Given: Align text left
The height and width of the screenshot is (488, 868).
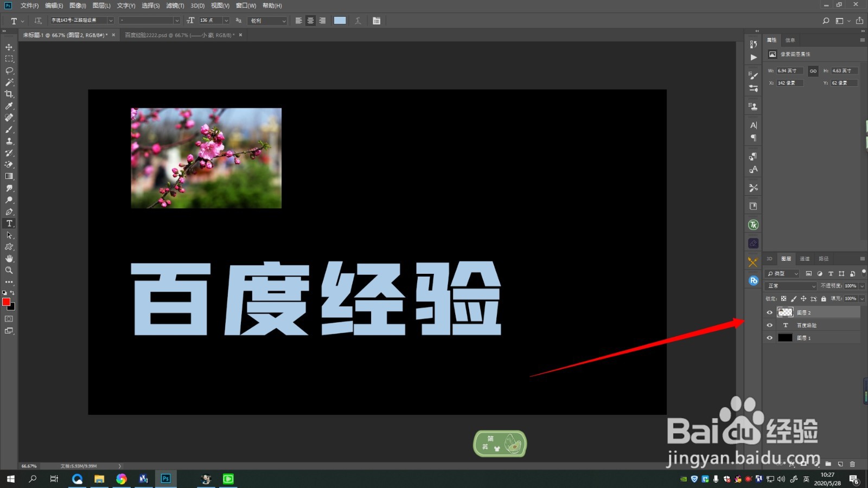Looking at the screenshot, I should pos(298,21).
